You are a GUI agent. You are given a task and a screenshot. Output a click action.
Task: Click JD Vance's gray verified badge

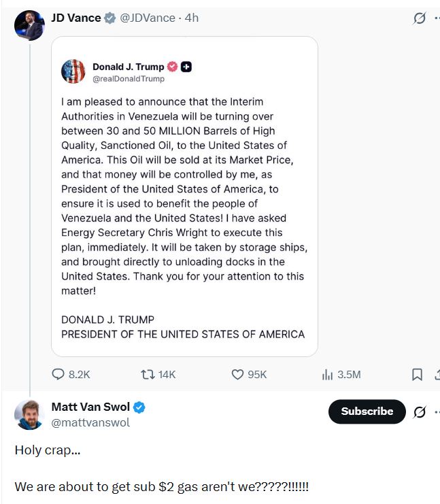pyautogui.click(x=110, y=18)
